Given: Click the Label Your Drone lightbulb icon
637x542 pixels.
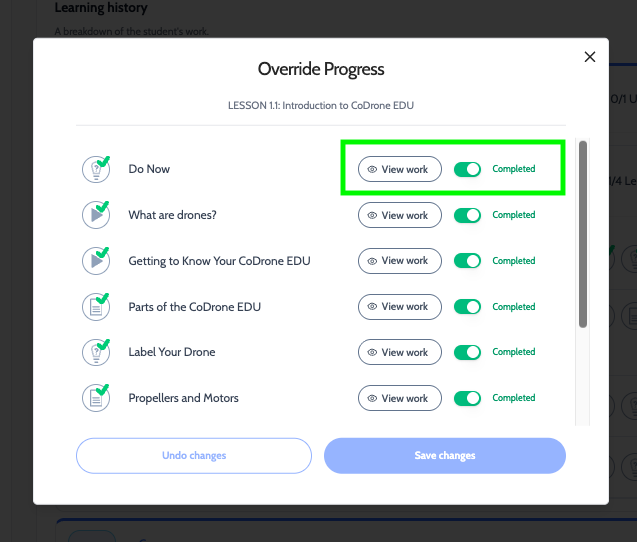Looking at the screenshot, I should coord(96,352).
